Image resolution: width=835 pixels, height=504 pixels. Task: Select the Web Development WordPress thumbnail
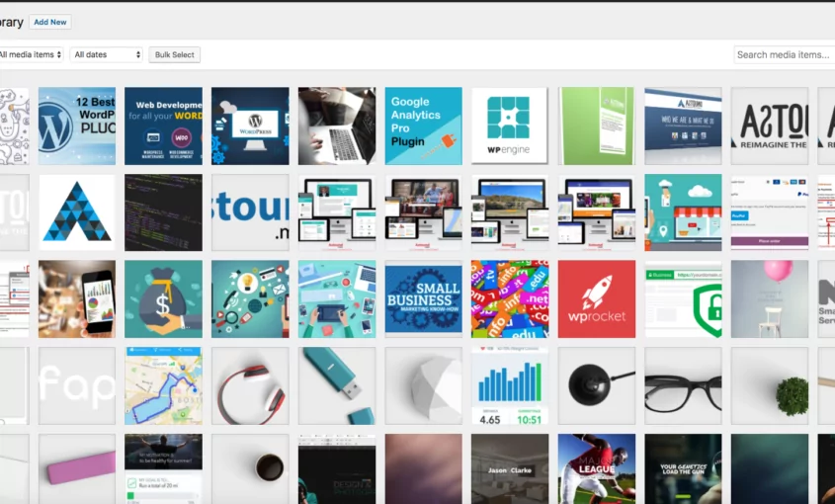pos(163,126)
